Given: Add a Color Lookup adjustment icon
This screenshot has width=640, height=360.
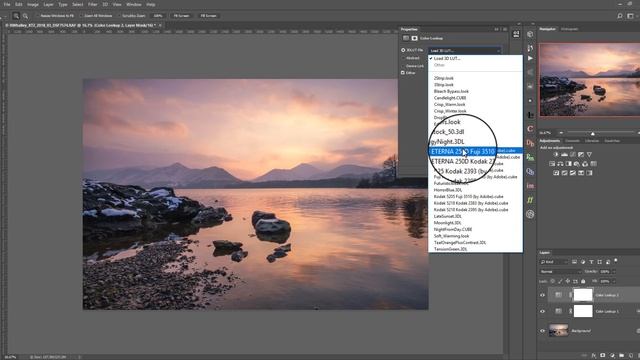Looking at the screenshot, I should [593, 164].
